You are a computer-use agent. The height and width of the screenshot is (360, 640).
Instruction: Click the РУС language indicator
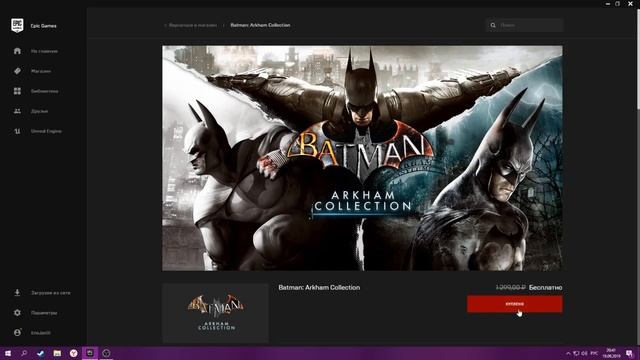(594, 353)
